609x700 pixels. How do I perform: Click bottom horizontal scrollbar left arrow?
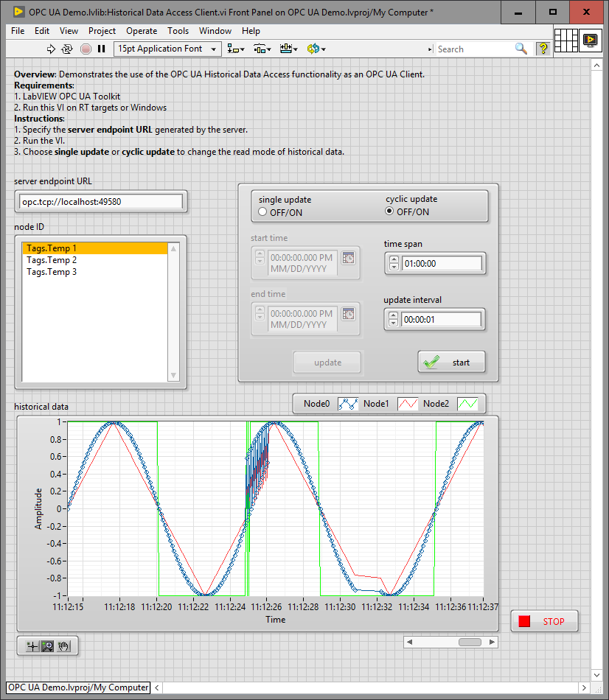click(x=157, y=687)
